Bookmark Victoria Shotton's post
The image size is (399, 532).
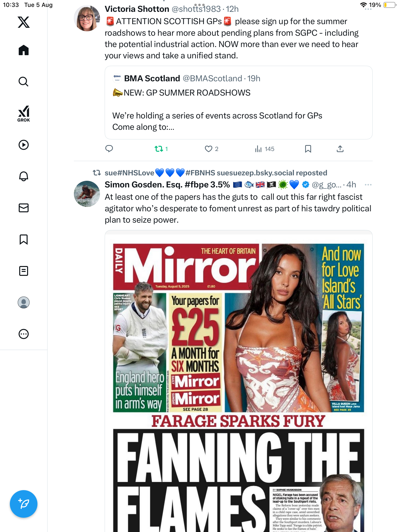[308, 149]
